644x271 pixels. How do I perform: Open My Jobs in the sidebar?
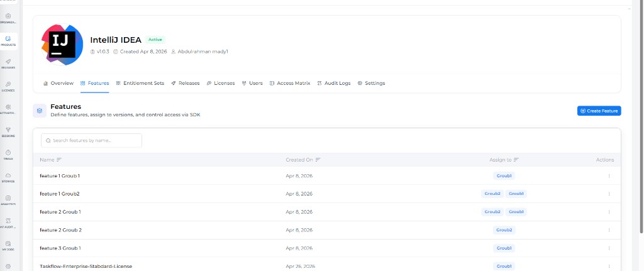8,246
